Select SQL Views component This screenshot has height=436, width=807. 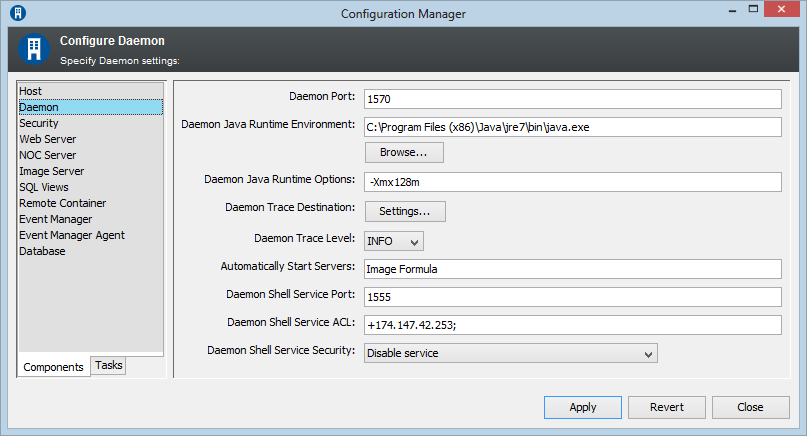coord(91,187)
